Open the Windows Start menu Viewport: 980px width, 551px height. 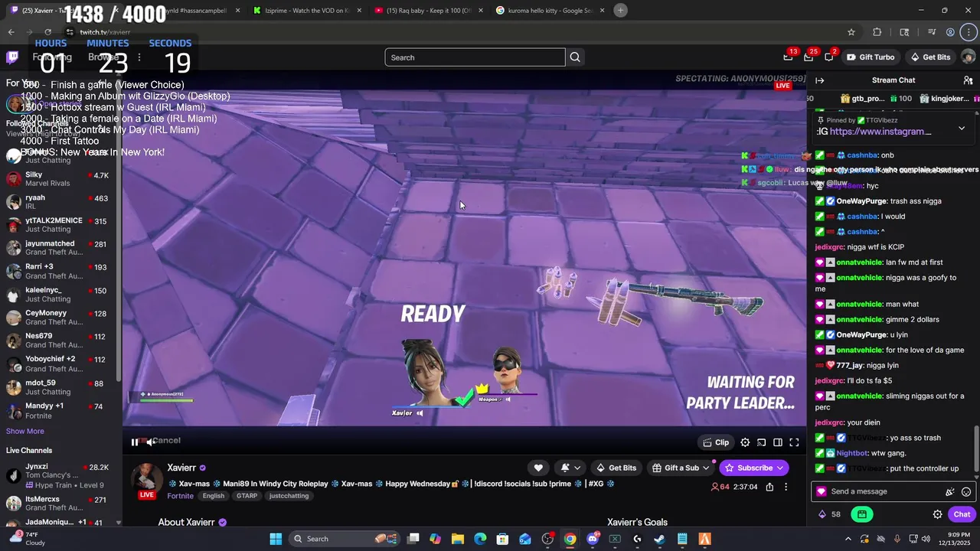[276, 539]
